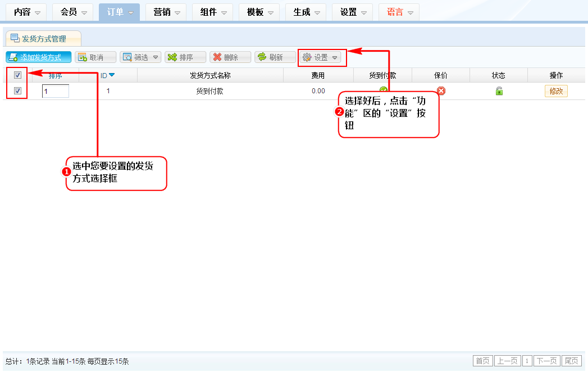The height and width of the screenshot is (372, 588).
Task: Sort by ID column header arrow
Action: 111,75
